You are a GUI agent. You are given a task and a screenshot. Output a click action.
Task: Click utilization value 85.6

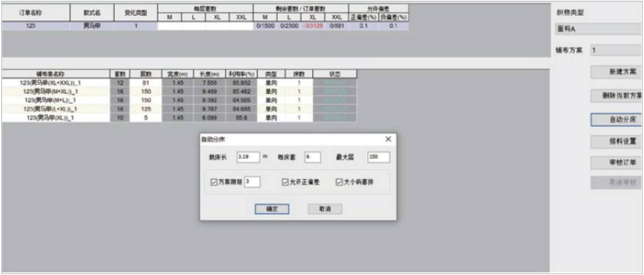pyautogui.click(x=242, y=117)
